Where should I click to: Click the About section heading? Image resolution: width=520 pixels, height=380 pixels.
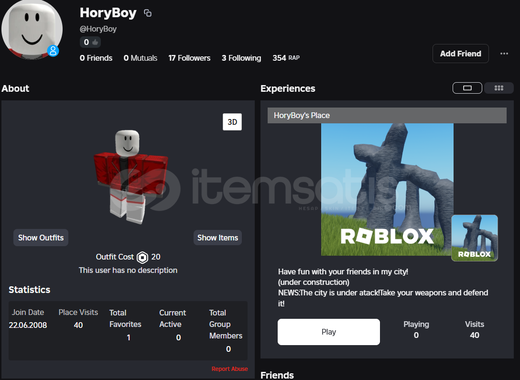tap(15, 89)
